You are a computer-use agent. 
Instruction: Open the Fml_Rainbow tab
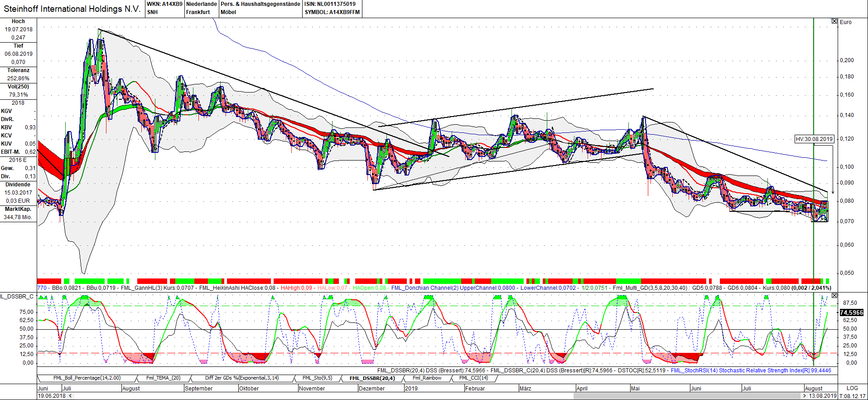(427, 378)
